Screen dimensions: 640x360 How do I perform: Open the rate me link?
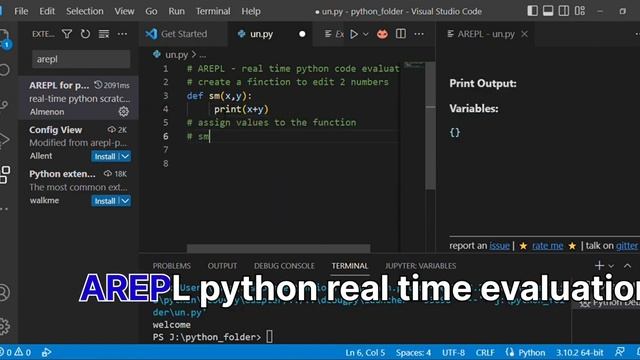[x=547, y=246]
